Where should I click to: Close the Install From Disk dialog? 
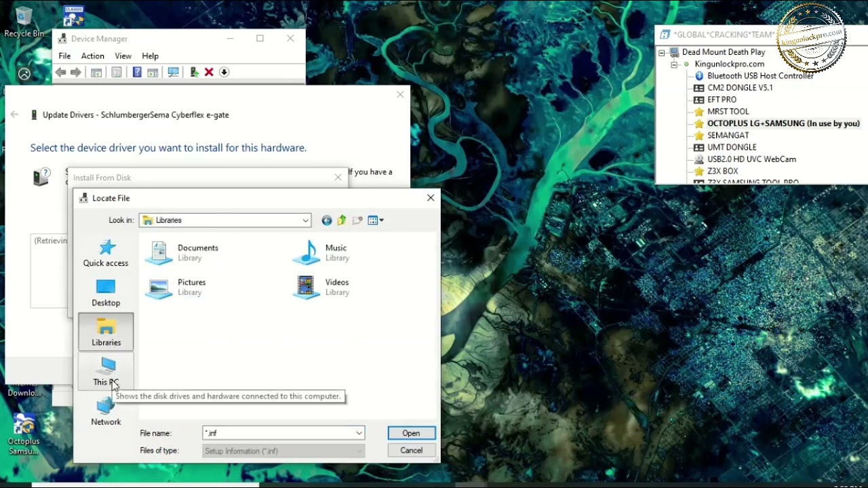pos(338,178)
